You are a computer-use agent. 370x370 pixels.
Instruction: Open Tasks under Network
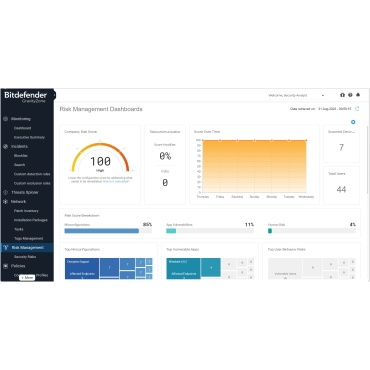[19, 229]
